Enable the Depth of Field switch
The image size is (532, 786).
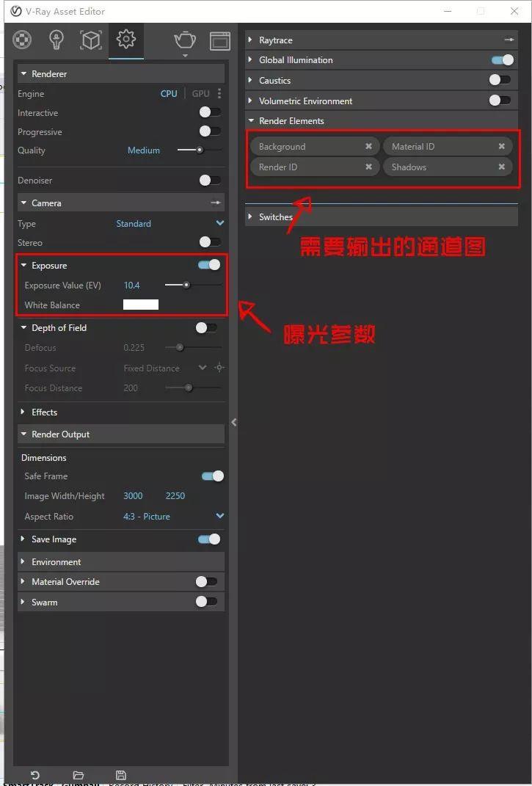[x=207, y=328]
